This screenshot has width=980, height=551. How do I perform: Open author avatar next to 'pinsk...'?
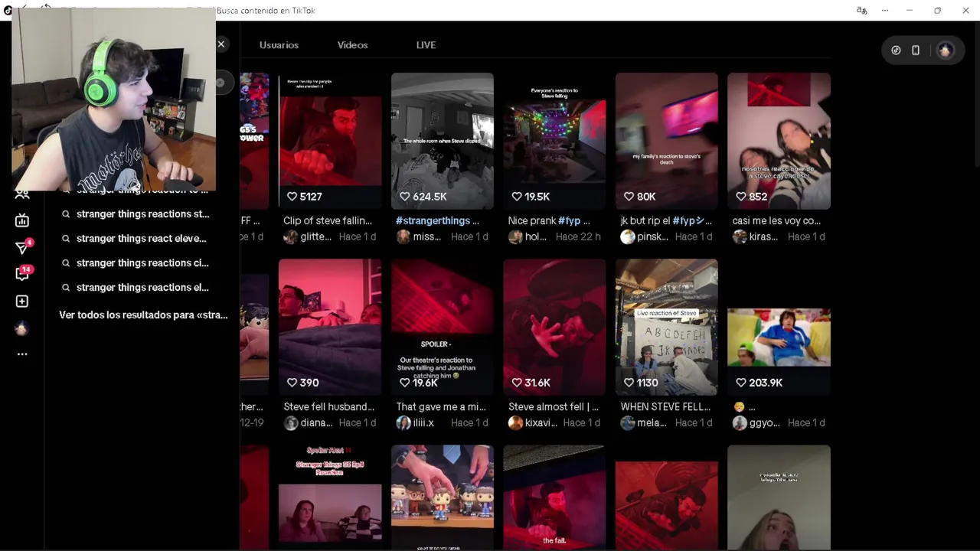(x=628, y=237)
